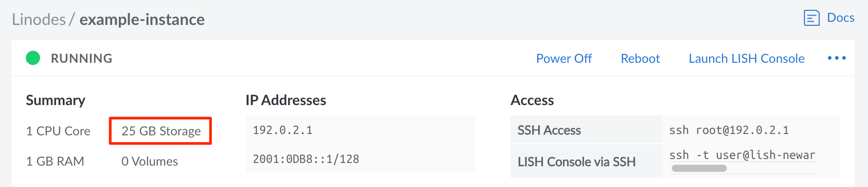Launch LISH Console

746,58
